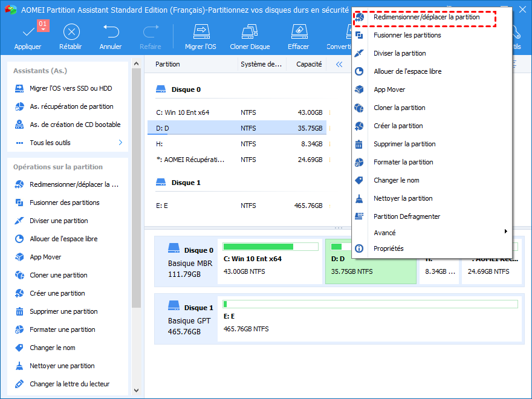The image size is (532, 399).
Task: Select C: Win 10 Ent x64 disk map block
Action: (270, 261)
